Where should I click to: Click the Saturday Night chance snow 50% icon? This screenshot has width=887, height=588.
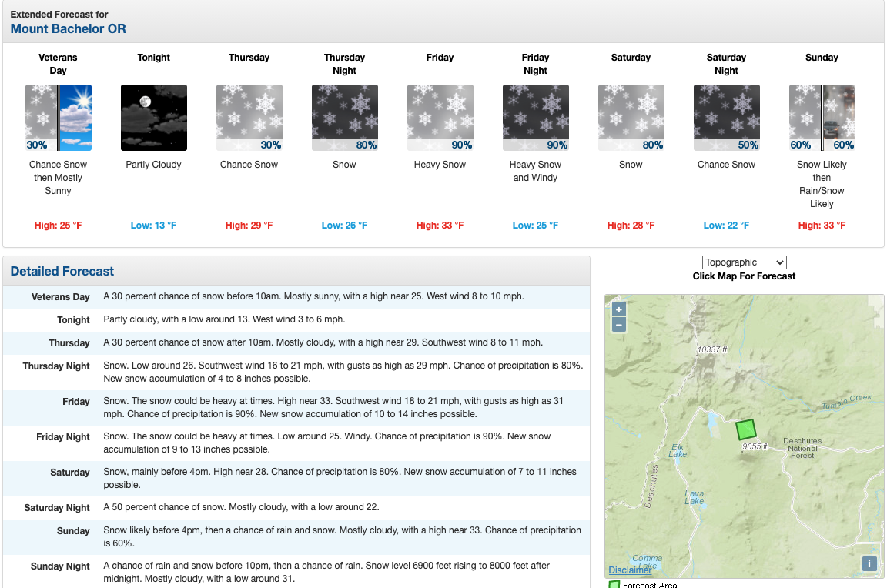(x=727, y=118)
